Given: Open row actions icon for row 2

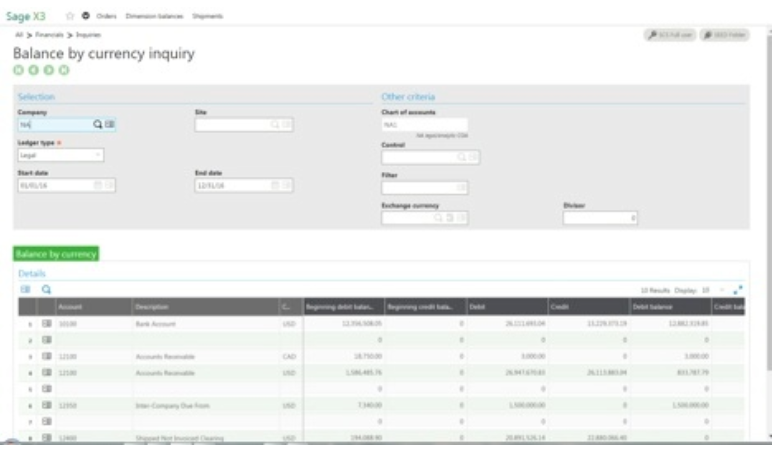Looking at the screenshot, I should (47, 340).
